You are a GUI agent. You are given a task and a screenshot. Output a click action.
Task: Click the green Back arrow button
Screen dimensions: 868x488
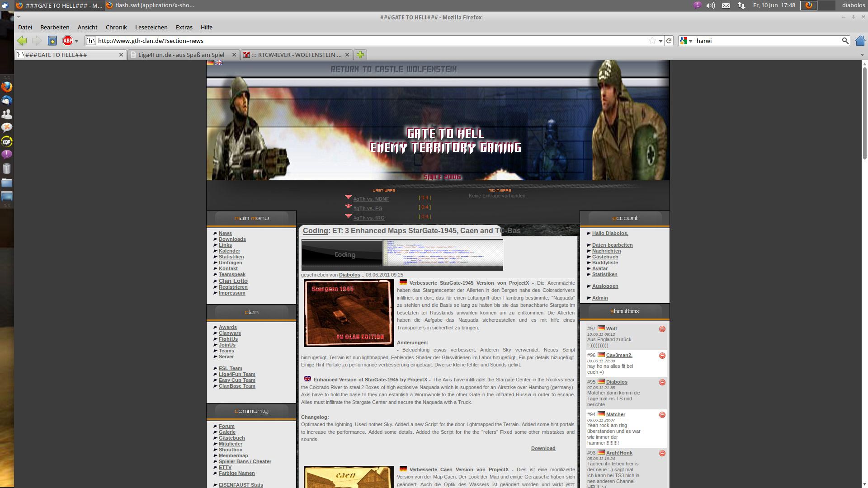coord(22,41)
